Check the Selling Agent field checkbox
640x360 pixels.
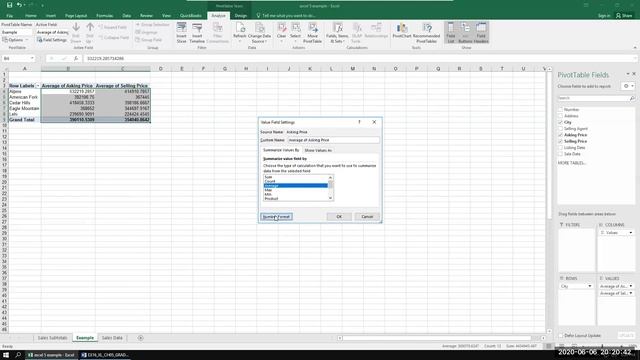[560, 129]
